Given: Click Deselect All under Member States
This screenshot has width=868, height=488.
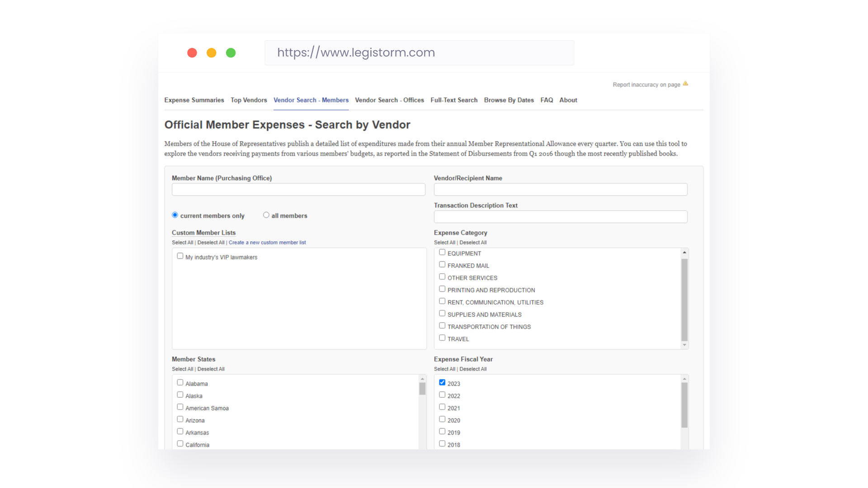Looking at the screenshot, I should tap(211, 369).
